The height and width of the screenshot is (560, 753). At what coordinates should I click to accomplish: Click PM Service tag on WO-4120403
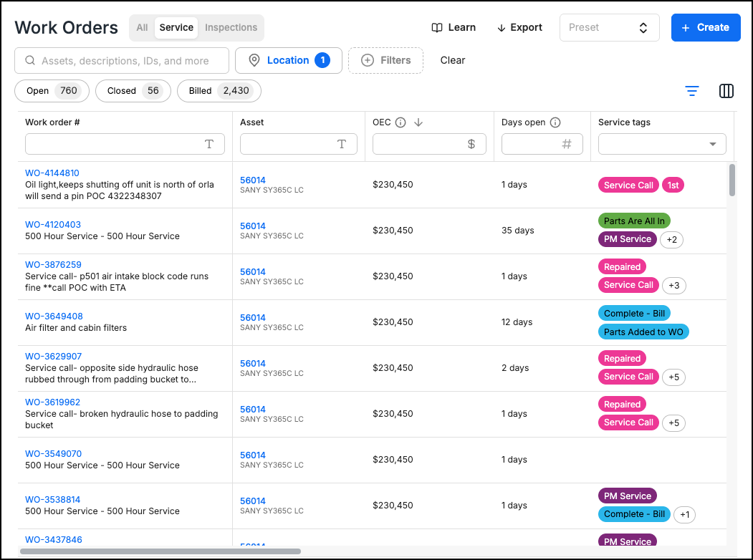627,239
